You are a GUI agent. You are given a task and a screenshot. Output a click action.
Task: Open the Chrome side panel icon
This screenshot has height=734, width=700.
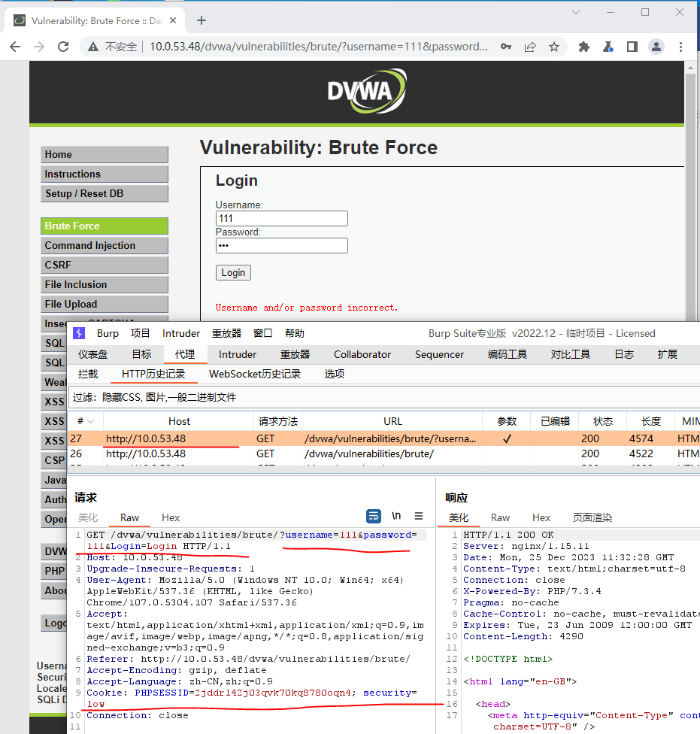coord(632,47)
